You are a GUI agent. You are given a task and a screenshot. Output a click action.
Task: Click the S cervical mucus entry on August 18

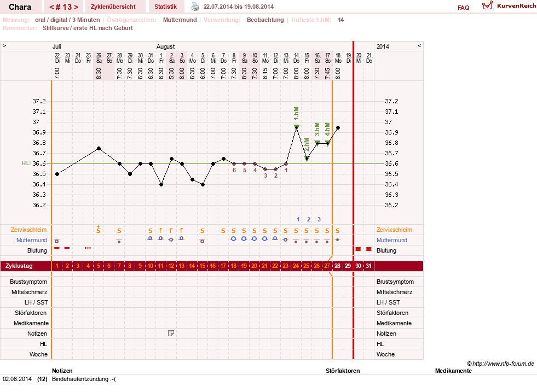[338, 231]
